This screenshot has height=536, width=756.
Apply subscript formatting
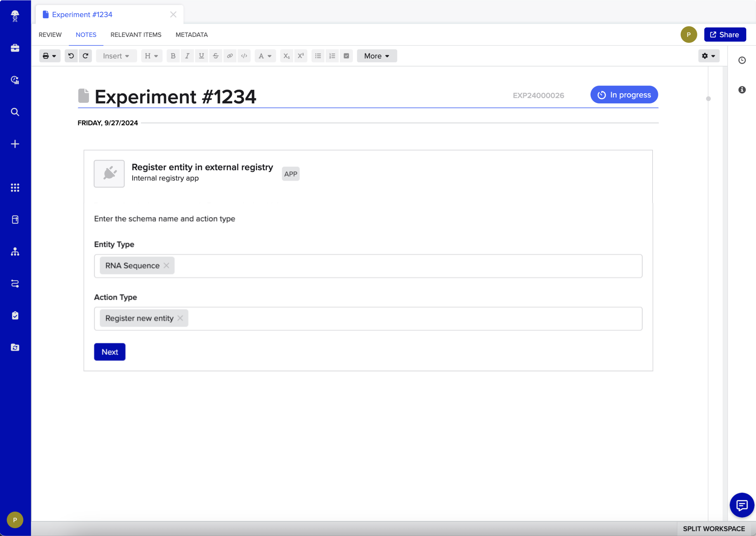click(x=287, y=56)
